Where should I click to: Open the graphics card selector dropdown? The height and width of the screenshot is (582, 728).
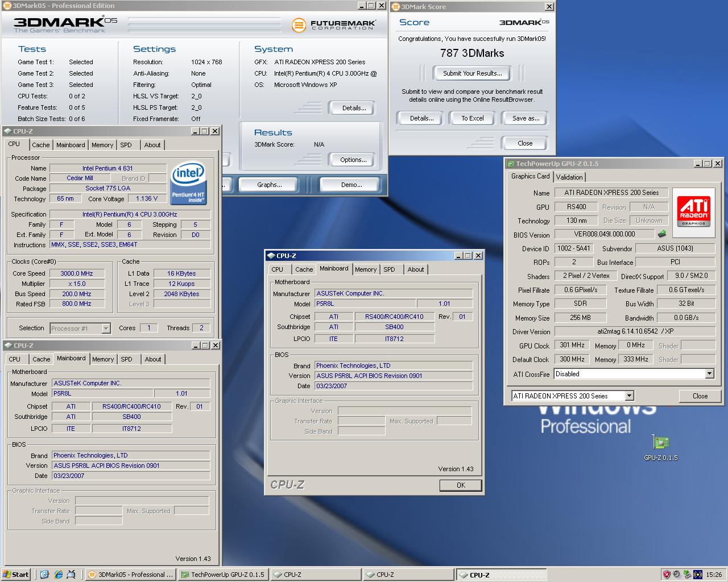[x=629, y=396]
